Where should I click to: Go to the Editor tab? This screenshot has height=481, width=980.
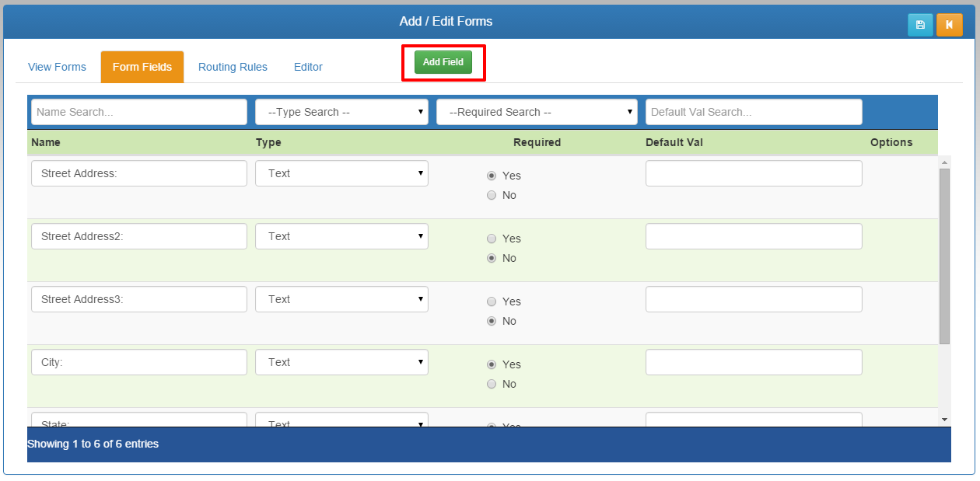(308, 67)
